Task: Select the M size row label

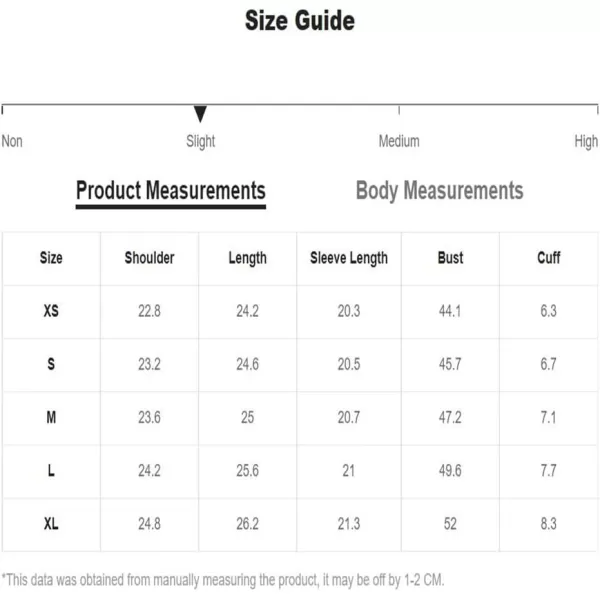Action: tap(51, 417)
